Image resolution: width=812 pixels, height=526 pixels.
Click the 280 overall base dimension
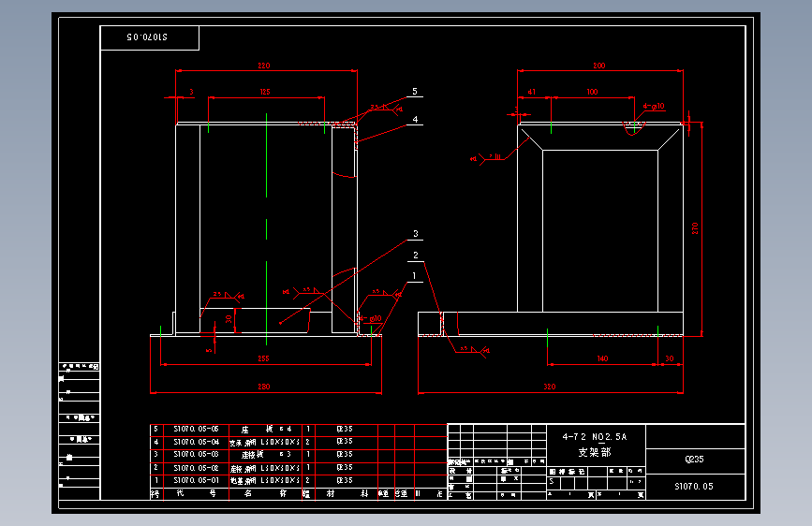point(264,387)
